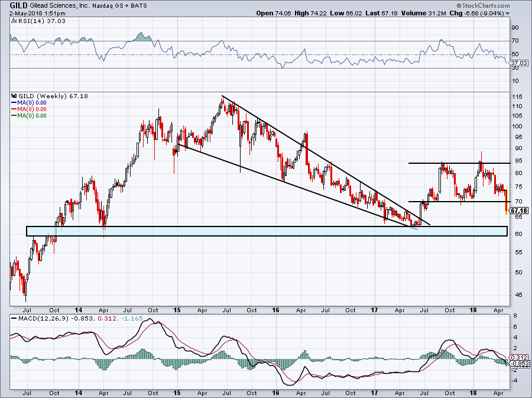
Task: Click the green MA(0) 0.00 legend entry
Action: tap(29, 116)
